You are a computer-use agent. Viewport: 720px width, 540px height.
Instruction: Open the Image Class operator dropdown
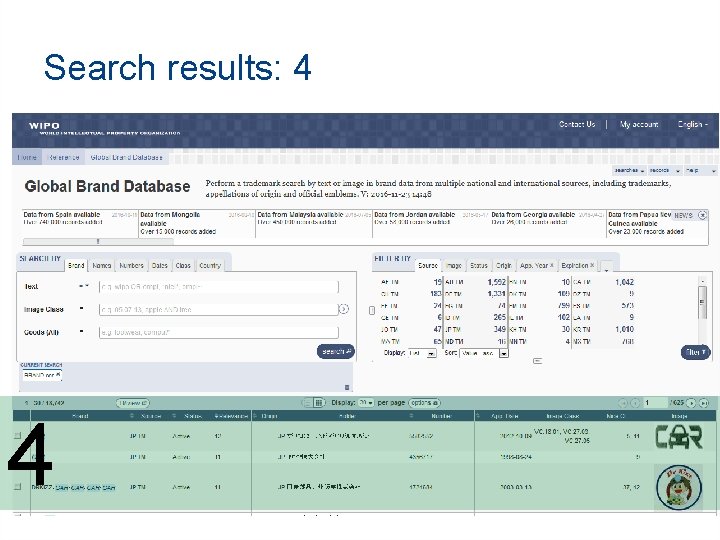(82, 309)
